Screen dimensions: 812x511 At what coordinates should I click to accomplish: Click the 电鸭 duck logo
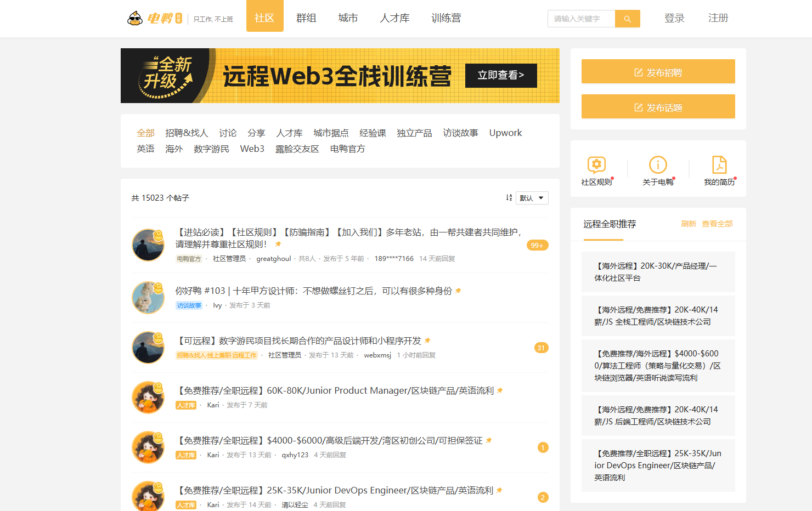click(155, 18)
